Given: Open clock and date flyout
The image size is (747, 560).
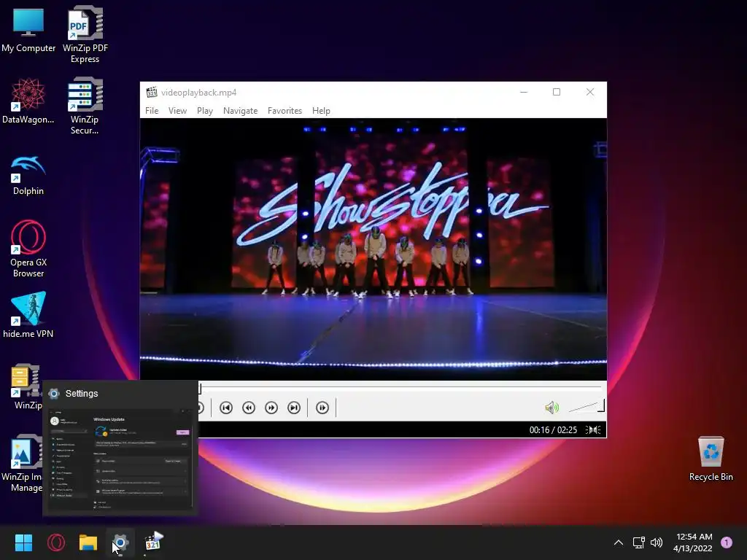Looking at the screenshot, I should pos(694,542).
